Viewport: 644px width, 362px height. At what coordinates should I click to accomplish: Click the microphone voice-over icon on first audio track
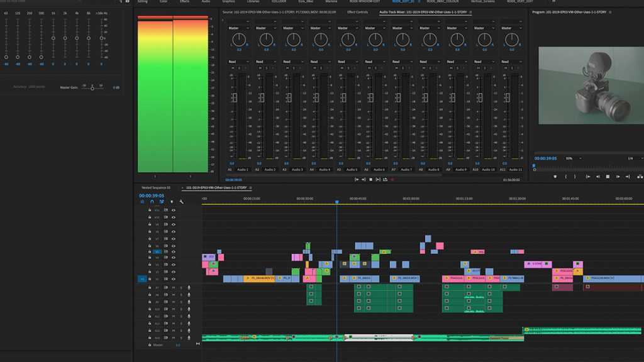coord(189,288)
